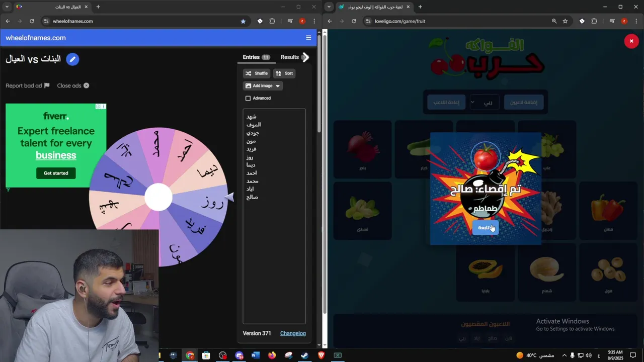Image resolution: width=644 pixels, height=362 pixels.
Task: Click the blue متابعة continue button
Action: tap(485, 227)
